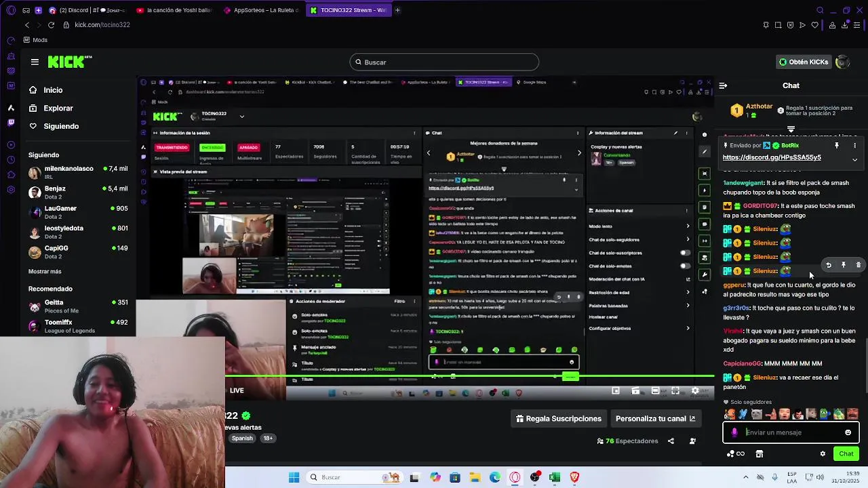Go to previous donor leaderboard with left arrow
The image size is (868, 488).
[429, 153]
